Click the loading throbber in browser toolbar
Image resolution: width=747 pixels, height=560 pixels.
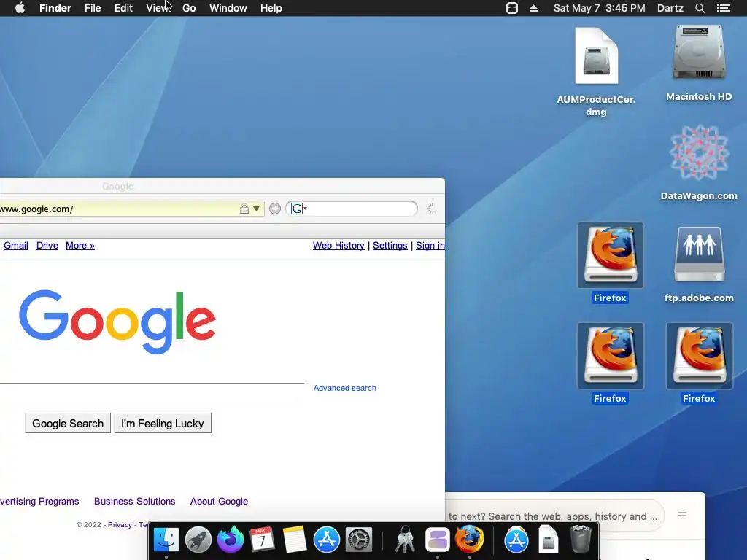point(431,209)
